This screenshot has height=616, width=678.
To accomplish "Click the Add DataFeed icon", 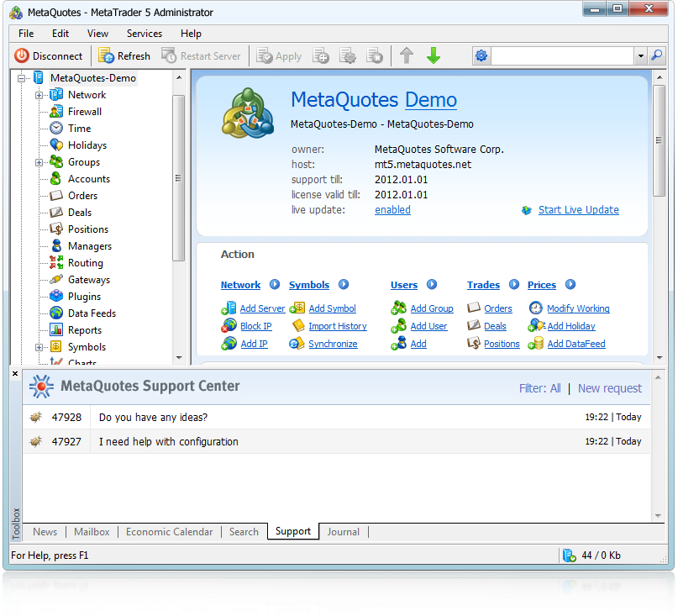I will (536, 344).
